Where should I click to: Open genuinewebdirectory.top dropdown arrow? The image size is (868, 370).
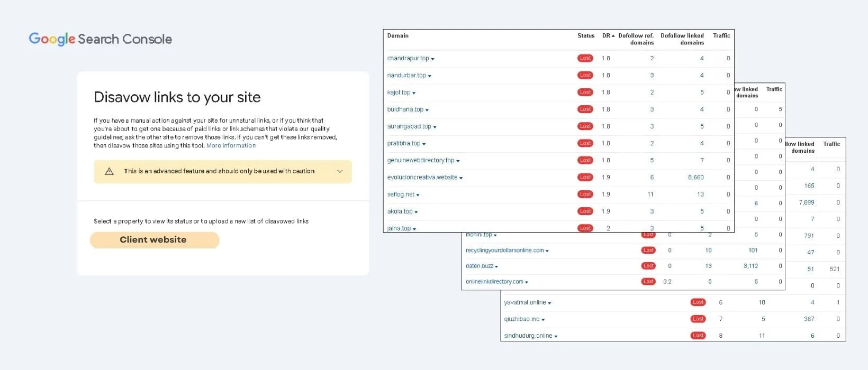click(458, 161)
